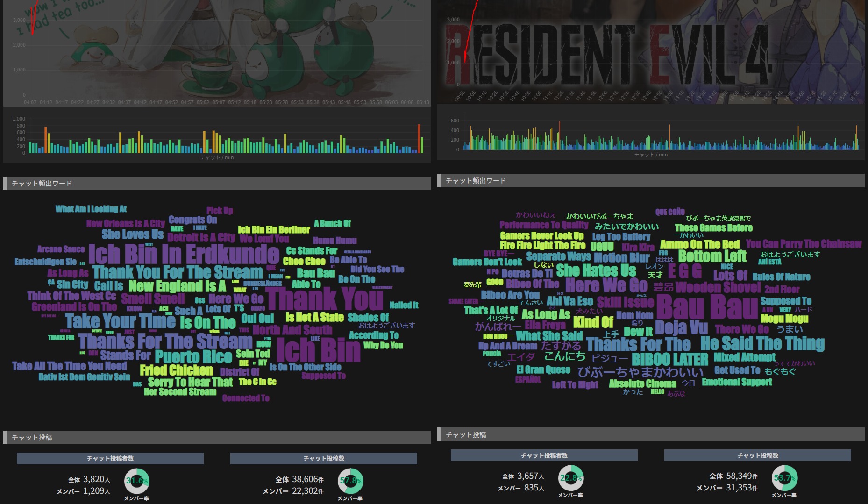The height and width of the screenshot is (504, 868).
Task: Select 'Hp And A Dream' phrase
Action: pos(508,346)
